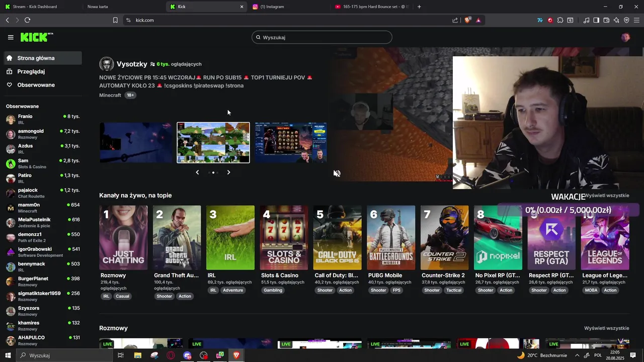This screenshot has width=644, height=362.
Task: Open Brave Shields lion icon
Action: pyautogui.click(x=467, y=20)
